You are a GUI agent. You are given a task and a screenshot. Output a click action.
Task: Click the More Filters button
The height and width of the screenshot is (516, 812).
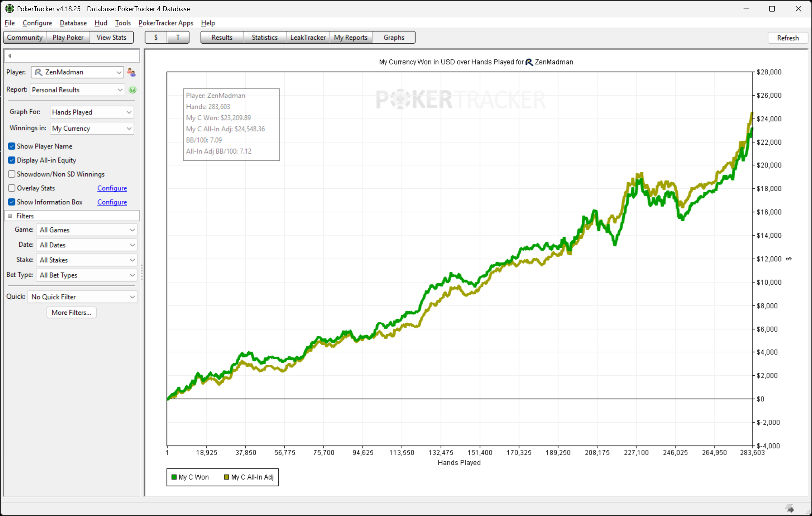[x=71, y=313]
